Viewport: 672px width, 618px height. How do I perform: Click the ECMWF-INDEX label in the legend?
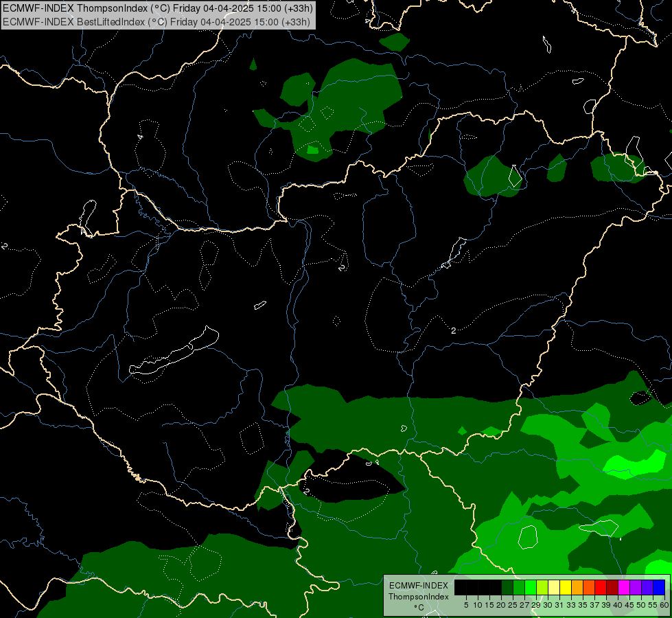point(418,586)
